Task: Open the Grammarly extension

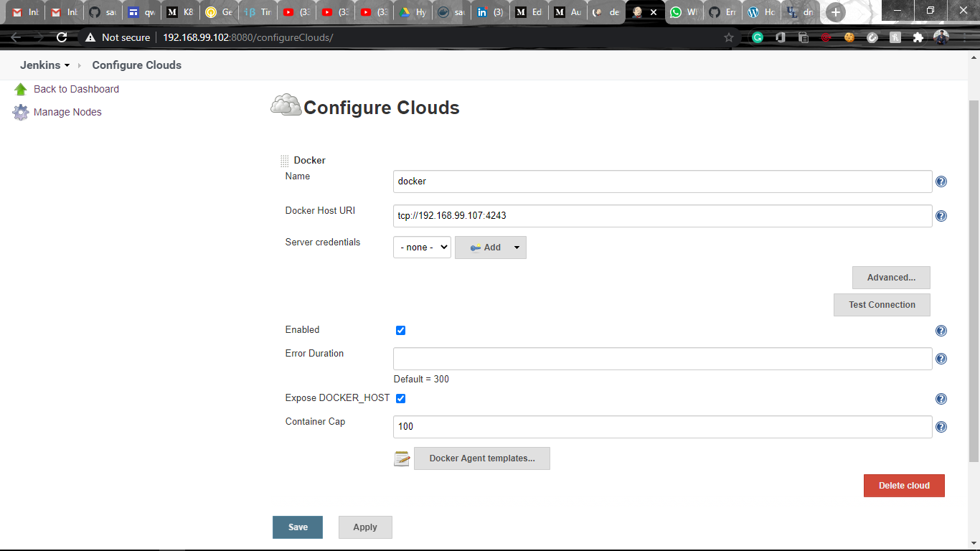Action: 758,37
